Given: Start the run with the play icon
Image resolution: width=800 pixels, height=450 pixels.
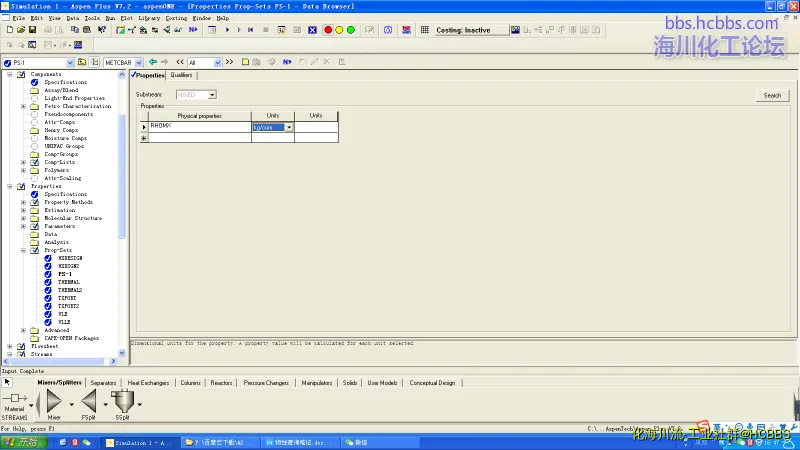Looking at the screenshot, I should (x=227, y=30).
